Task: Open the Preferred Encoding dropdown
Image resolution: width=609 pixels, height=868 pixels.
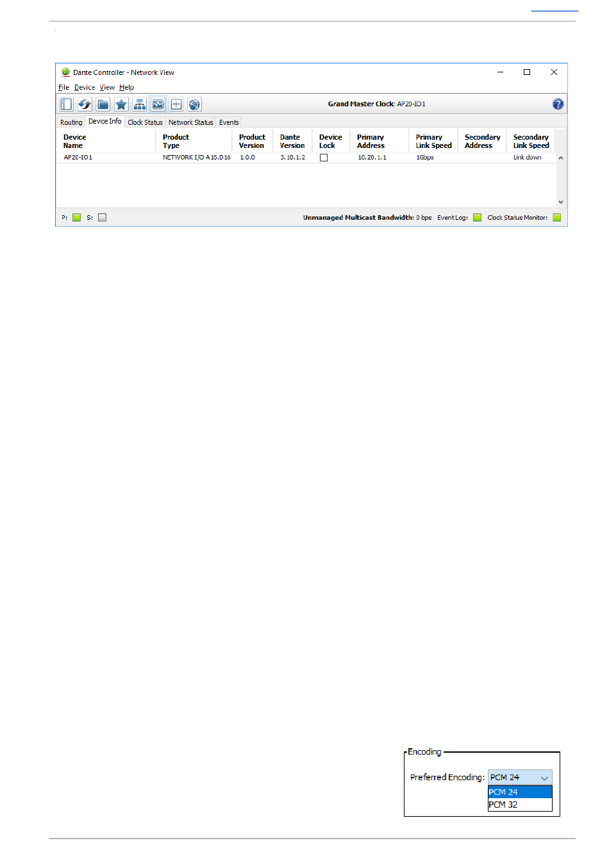Action: point(520,777)
